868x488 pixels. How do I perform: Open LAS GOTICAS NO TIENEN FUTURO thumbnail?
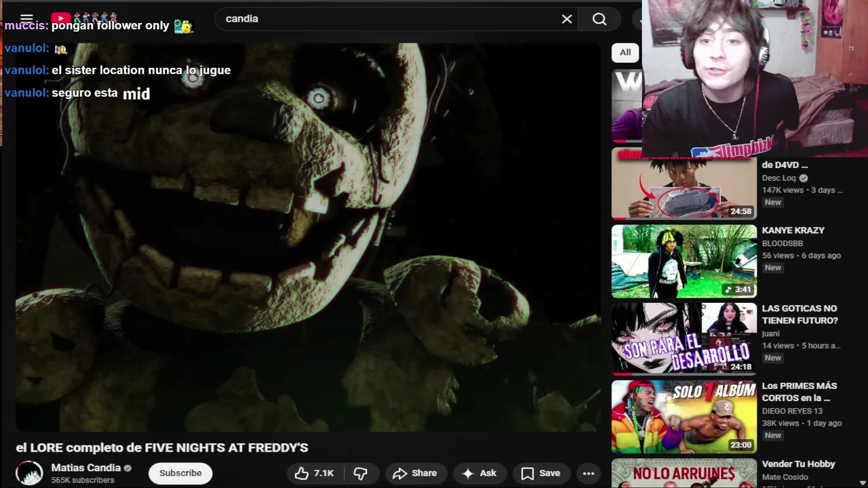(684, 339)
